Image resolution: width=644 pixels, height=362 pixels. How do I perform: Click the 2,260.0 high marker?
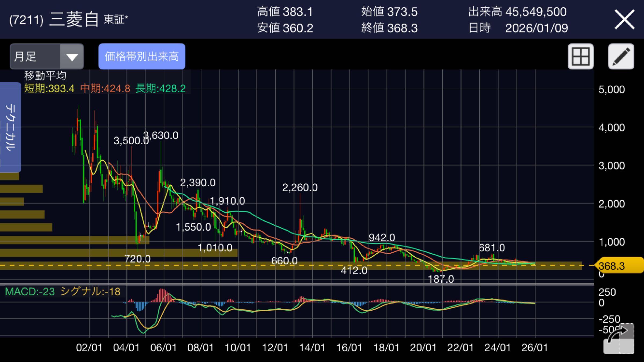pyautogui.click(x=300, y=187)
